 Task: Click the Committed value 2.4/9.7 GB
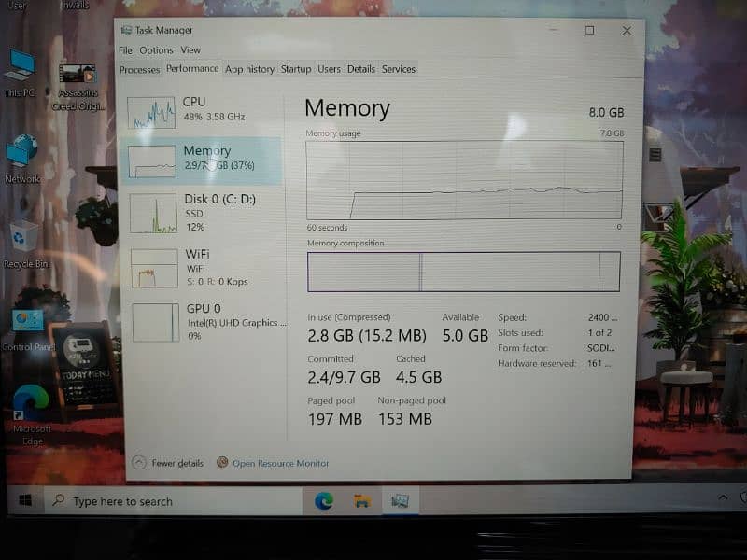tap(344, 377)
